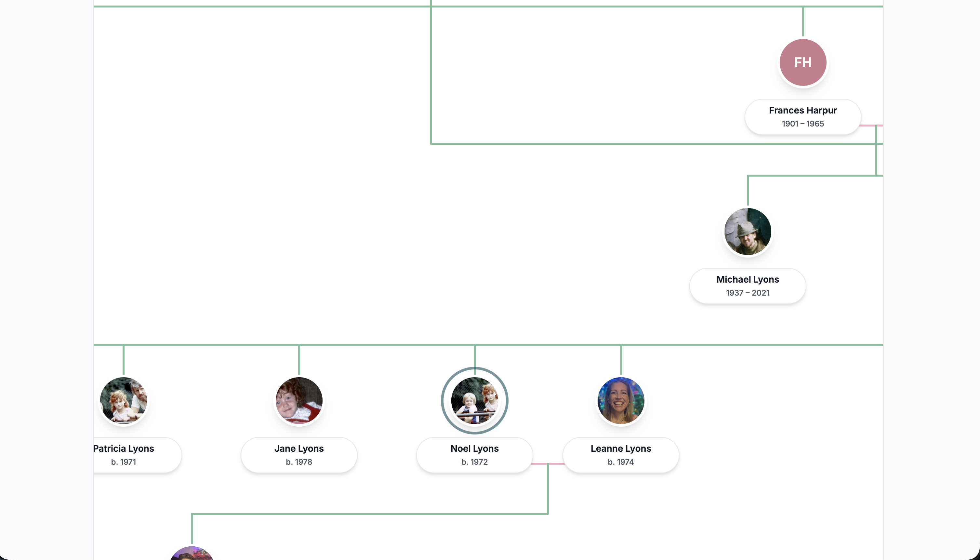Select the highlighted Noel Lyons avatar
This screenshot has height=560, width=980.
[474, 400]
